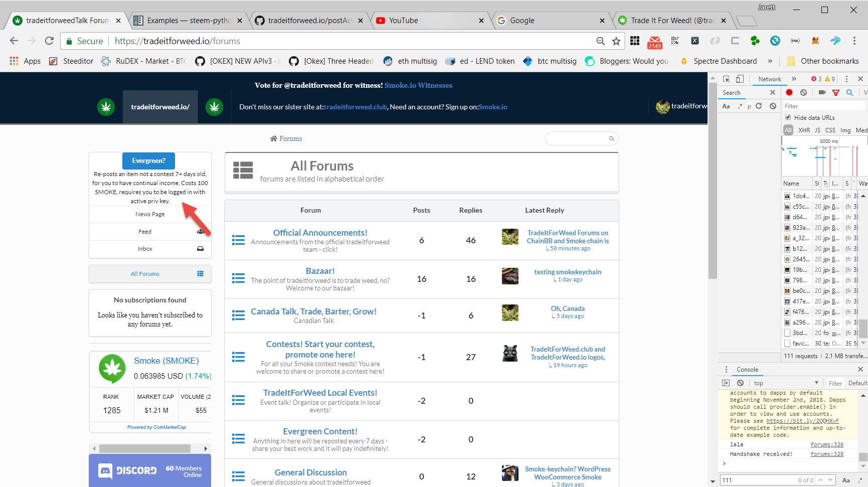Toggle regex in the console find bar
The height and width of the screenshot is (487, 868).
point(860,480)
